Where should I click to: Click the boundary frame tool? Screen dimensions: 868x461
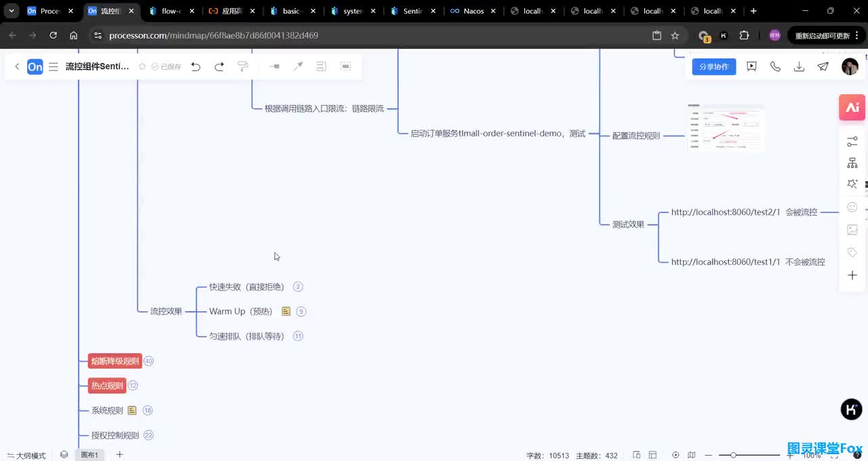pos(346,66)
